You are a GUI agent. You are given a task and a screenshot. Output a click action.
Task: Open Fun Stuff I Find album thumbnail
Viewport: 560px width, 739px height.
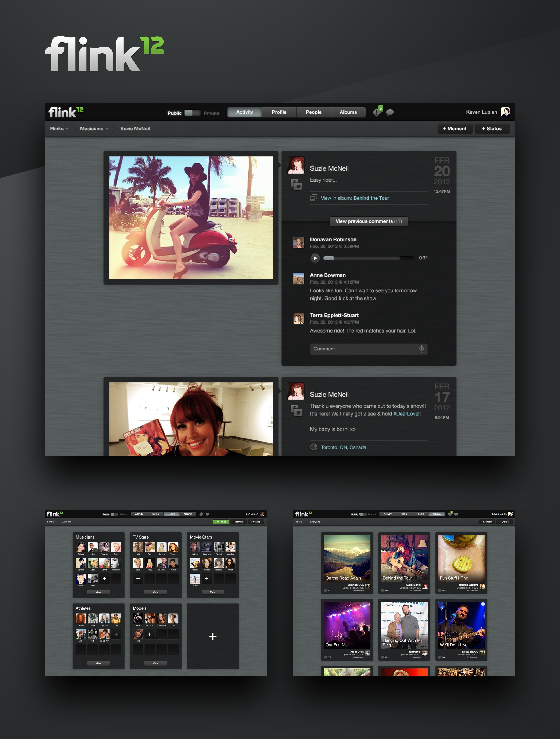click(x=461, y=558)
